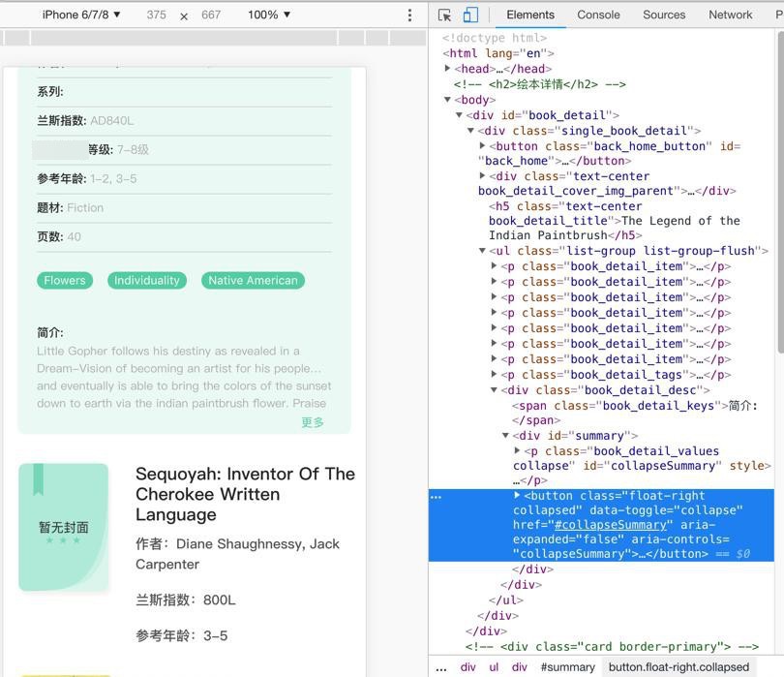Switch to the Sources tab
Image resolution: width=784 pixels, height=677 pixels.
coord(664,15)
